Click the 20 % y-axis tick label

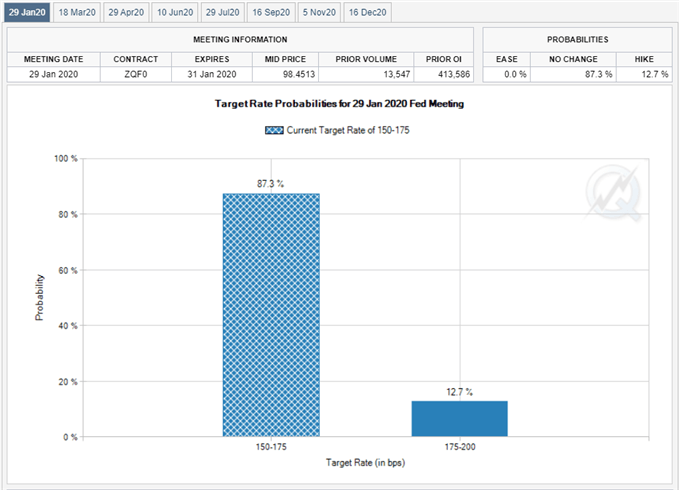coord(68,382)
